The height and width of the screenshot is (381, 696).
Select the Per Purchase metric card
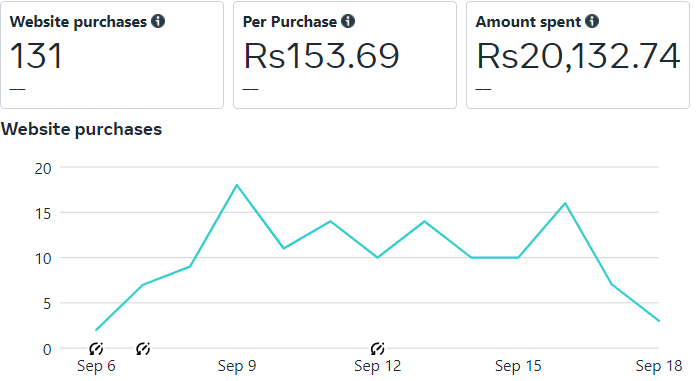345,55
